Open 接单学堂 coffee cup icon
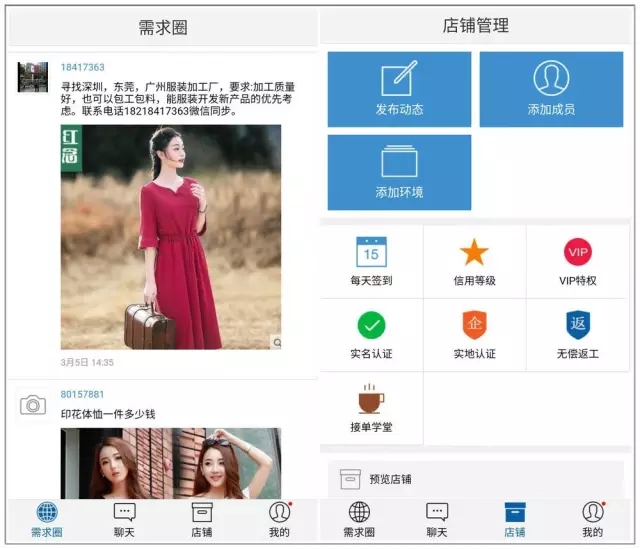The height and width of the screenshot is (549, 640). [x=371, y=399]
